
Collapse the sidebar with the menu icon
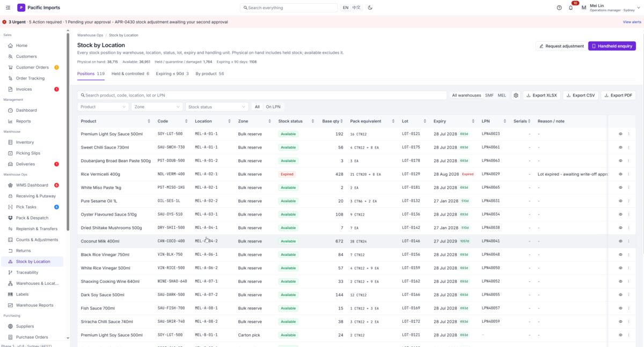click(x=8, y=8)
